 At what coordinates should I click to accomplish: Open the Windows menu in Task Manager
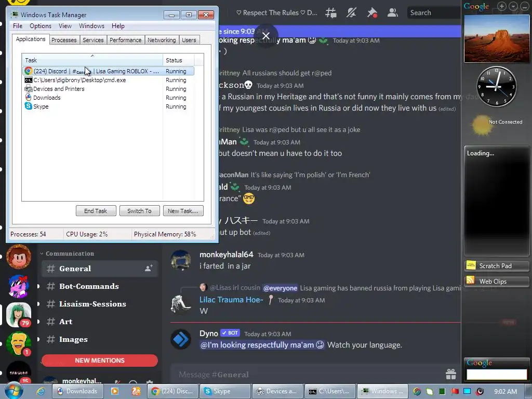tap(91, 26)
